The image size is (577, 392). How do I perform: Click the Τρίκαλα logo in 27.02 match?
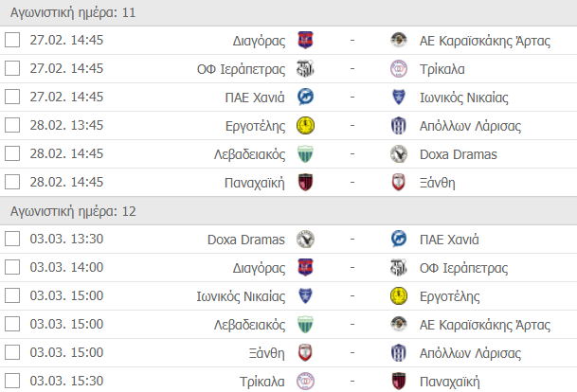[x=399, y=69]
